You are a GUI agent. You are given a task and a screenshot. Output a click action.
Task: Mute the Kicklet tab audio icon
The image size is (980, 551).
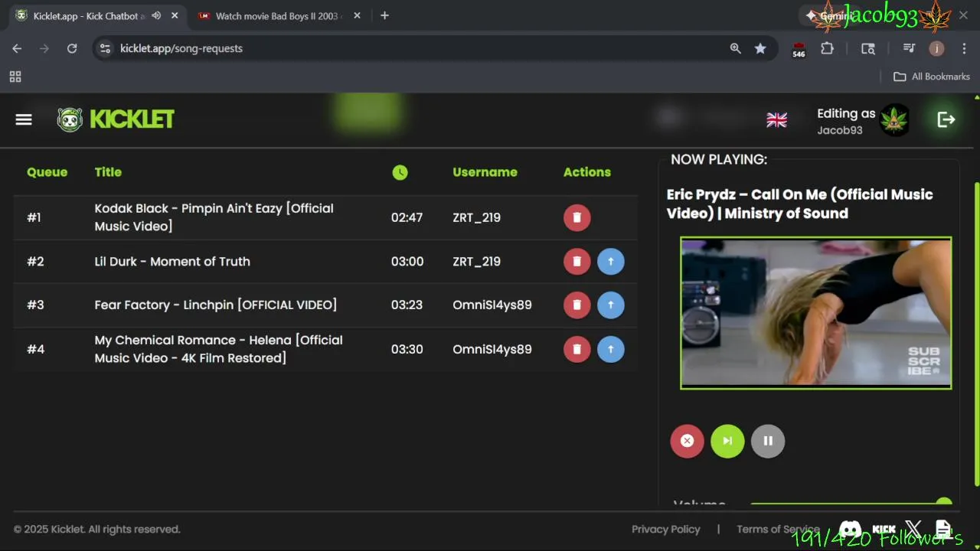pos(156,15)
